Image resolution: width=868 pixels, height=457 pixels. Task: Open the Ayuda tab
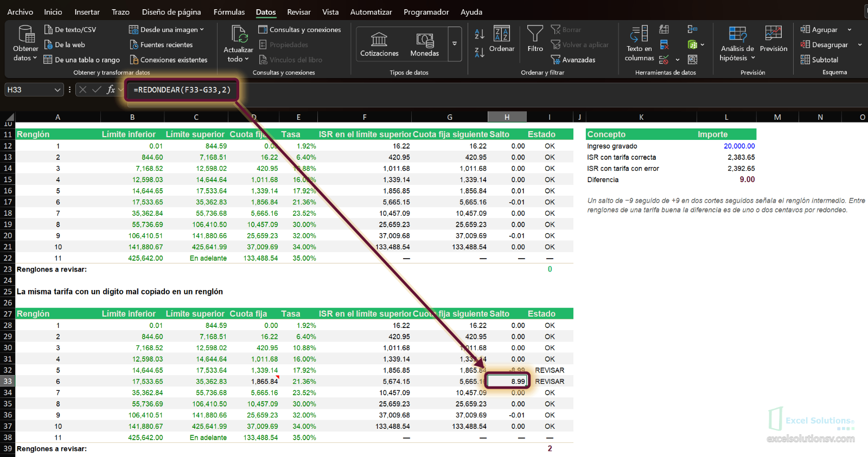471,12
